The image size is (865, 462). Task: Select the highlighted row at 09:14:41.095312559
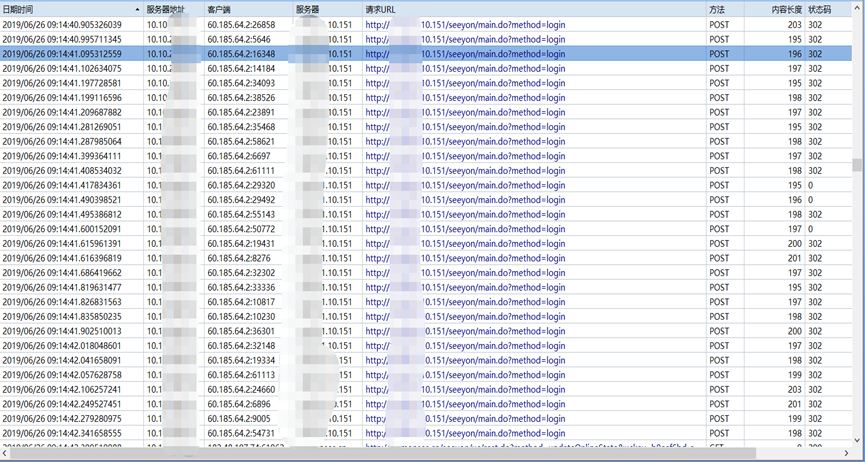[62, 54]
